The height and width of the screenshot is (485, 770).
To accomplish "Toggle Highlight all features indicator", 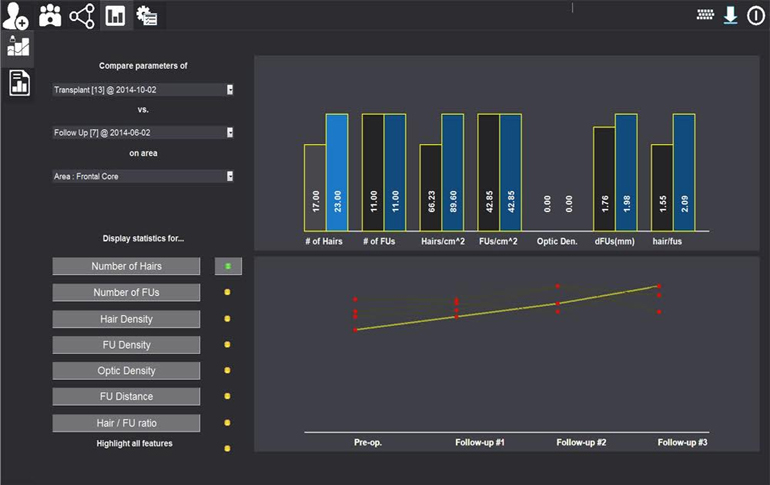I will pos(228,449).
